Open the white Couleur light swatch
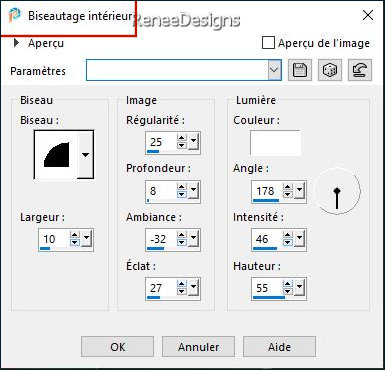This screenshot has width=385, height=370. [275, 143]
